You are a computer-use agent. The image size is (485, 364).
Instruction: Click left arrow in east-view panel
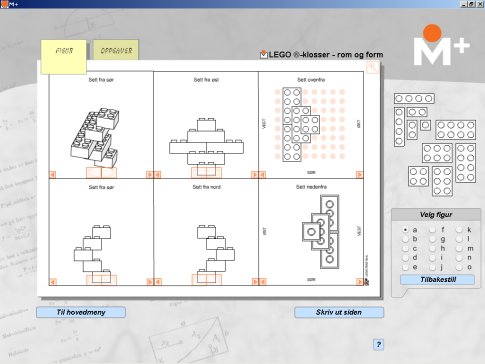pyautogui.click(x=157, y=175)
